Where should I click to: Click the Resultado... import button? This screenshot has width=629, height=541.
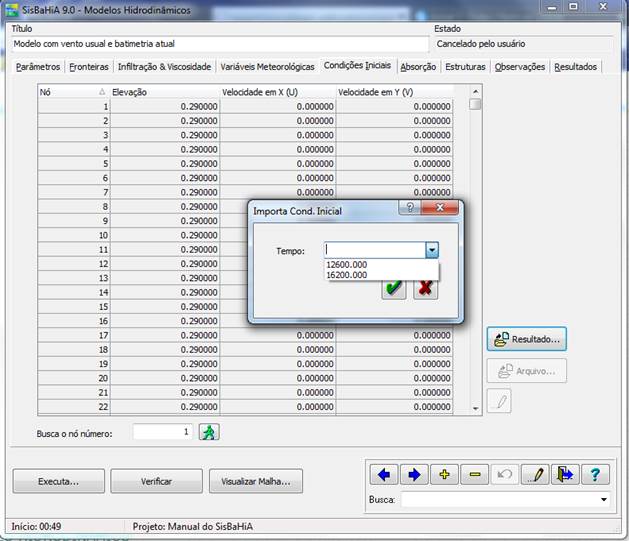pos(527,339)
